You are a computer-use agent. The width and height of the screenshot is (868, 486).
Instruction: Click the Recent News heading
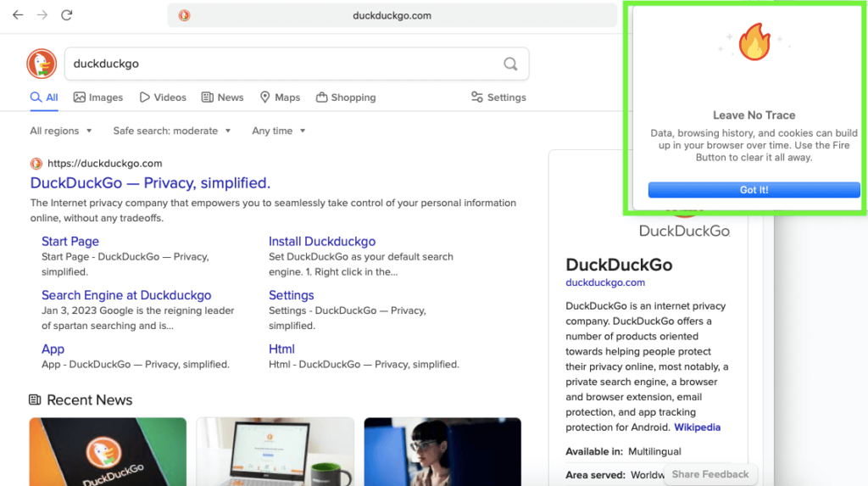point(89,400)
